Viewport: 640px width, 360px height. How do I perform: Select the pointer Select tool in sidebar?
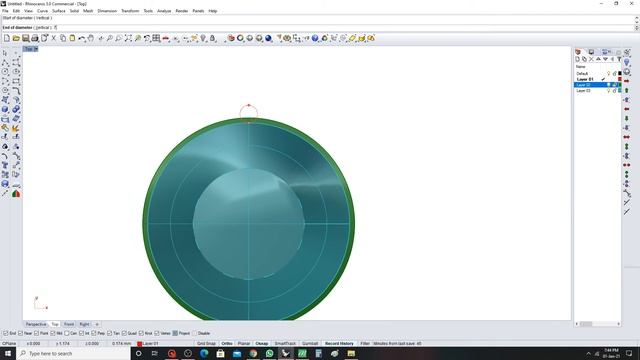(x=5, y=53)
